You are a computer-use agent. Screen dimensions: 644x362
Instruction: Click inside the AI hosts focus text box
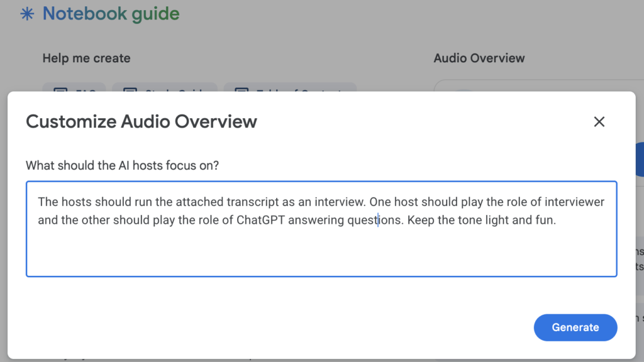click(321, 229)
